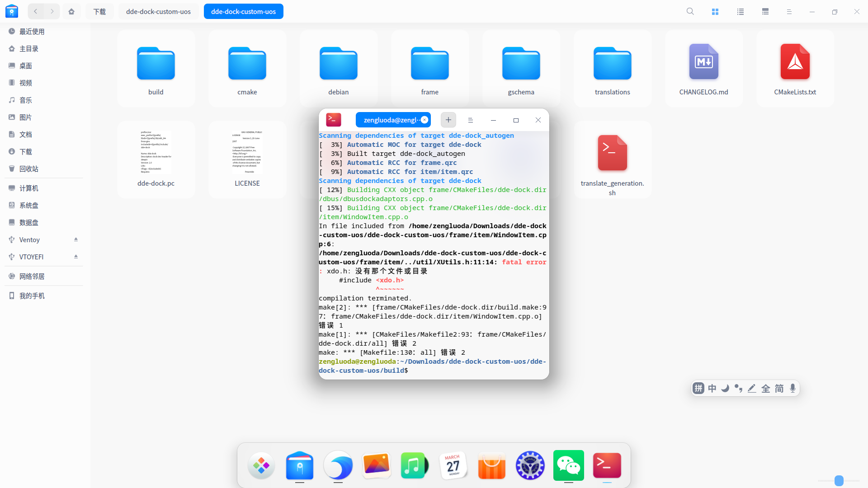Switch to icon grid view
This screenshot has width=868, height=488.
click(715, 12)
